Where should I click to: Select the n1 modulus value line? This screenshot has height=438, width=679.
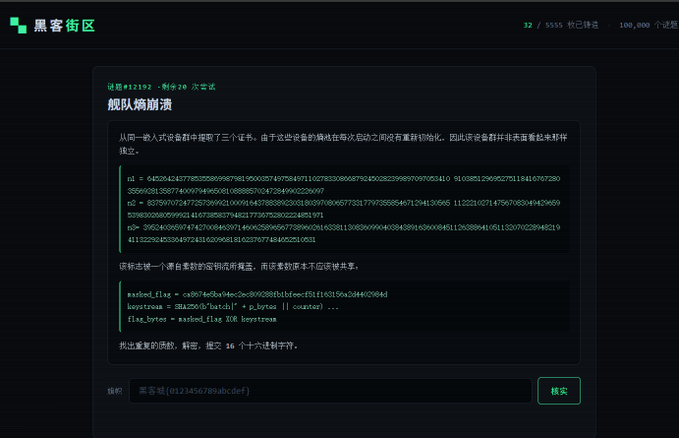tap(343, 185)
